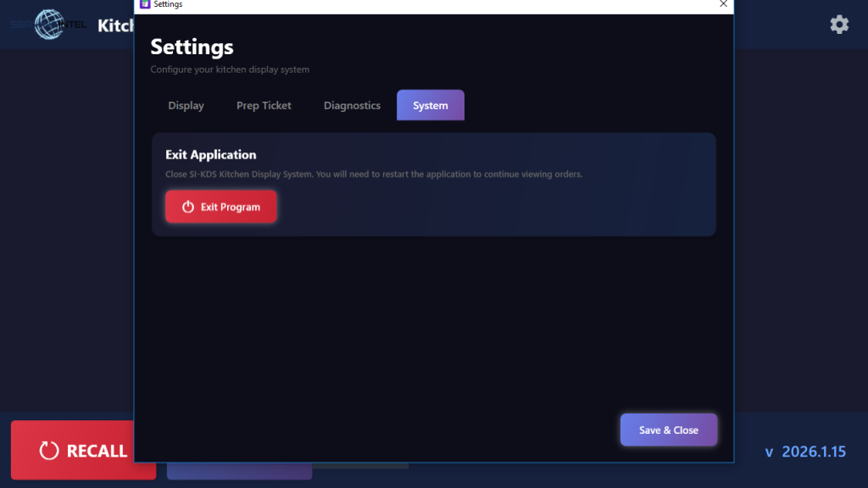Click the Save & Close button
This screenshot has width=868, height=488.
(668, 430)
